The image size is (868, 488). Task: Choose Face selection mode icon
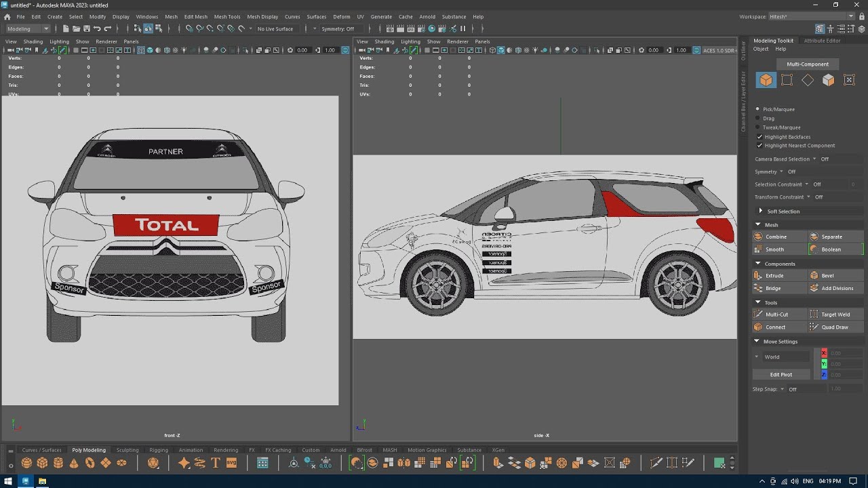[828, 80]
